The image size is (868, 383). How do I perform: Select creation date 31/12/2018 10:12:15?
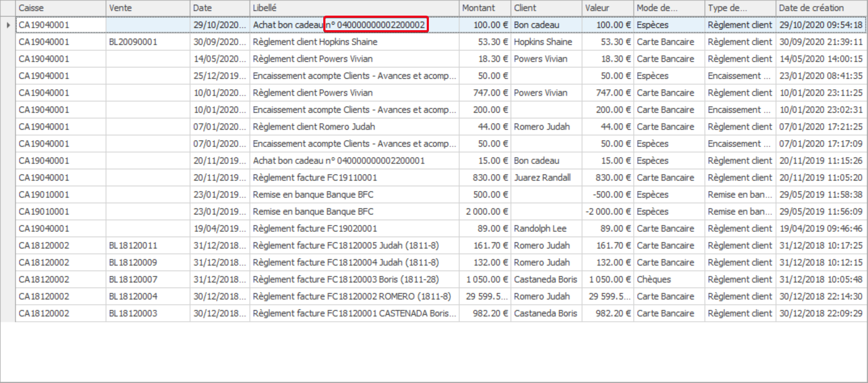coord(821,263)
